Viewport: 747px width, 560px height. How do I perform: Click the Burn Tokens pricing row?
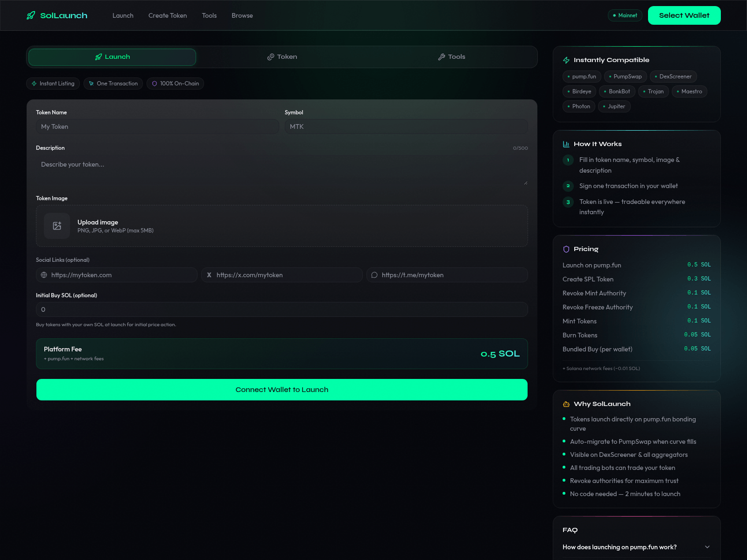click(x=637, y=335)
